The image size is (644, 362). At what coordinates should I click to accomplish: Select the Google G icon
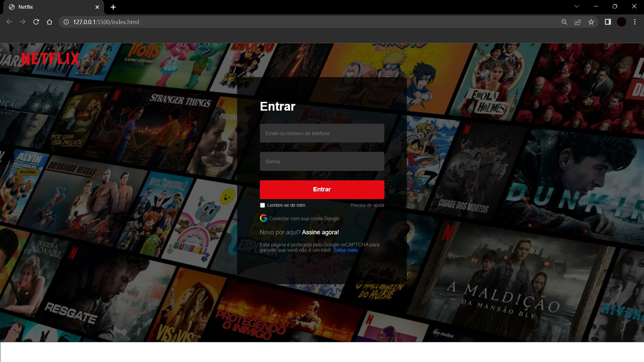pos(263,218)
